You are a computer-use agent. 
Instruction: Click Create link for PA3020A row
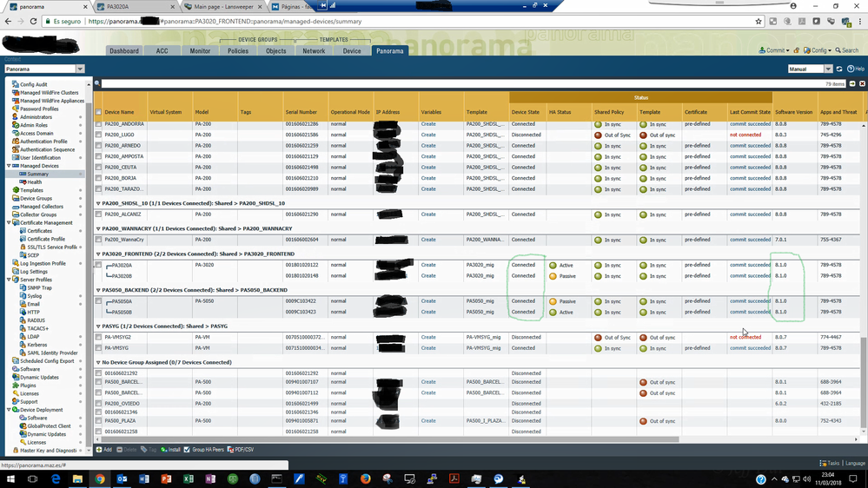pyautogui.click(x=428, y=265)
